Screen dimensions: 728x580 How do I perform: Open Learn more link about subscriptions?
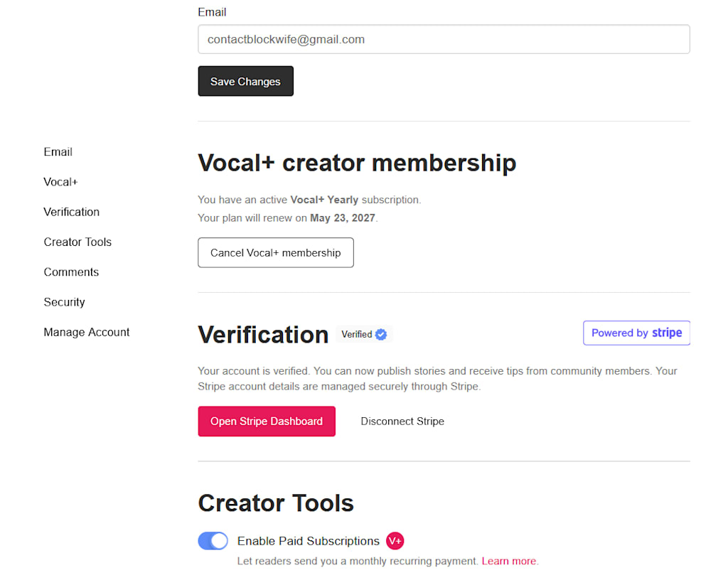(509, 561)
